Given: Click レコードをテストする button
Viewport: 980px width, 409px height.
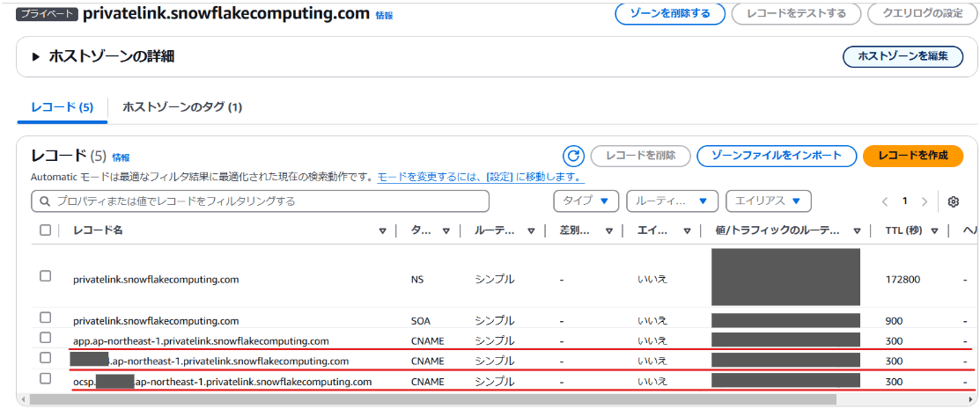Looking at the screenshot, I should [x=796, y=14].
